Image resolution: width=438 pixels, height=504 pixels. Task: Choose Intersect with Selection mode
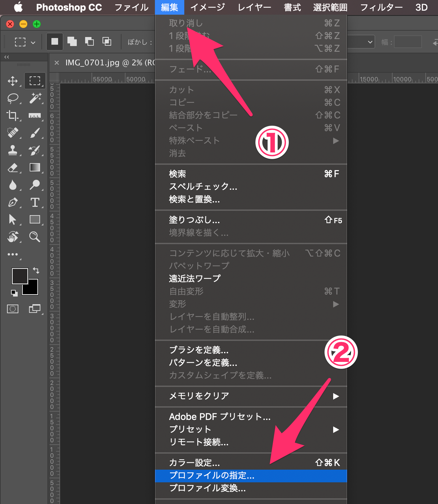coord(107,41)
